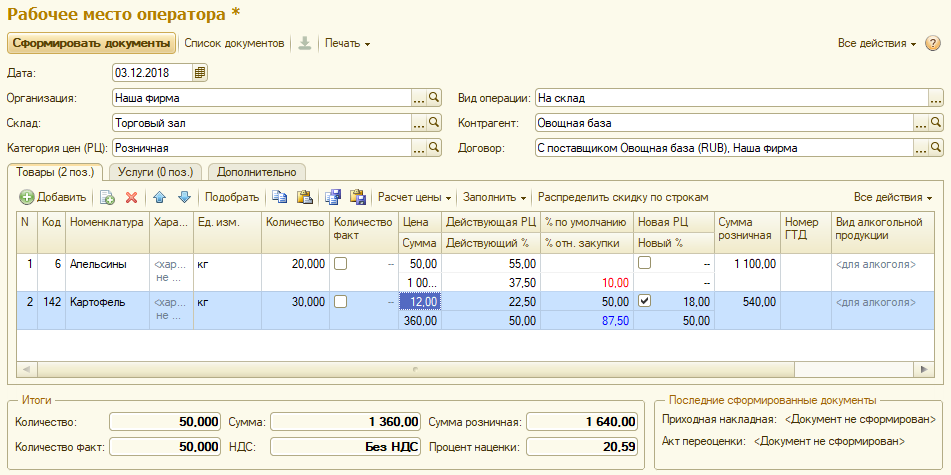Open top Все действия menu near help icon

pyautogui.click(x=876, y=44)
